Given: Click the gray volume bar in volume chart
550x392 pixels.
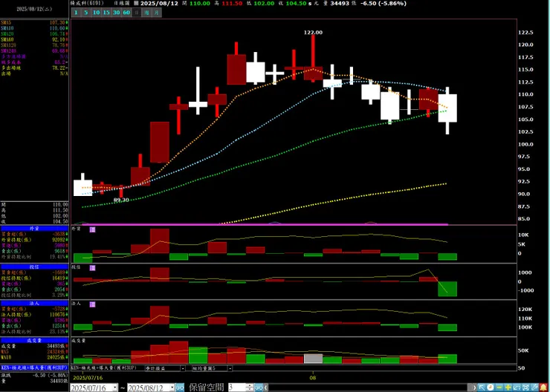Looking at the screenshot, I should [313, 359].
